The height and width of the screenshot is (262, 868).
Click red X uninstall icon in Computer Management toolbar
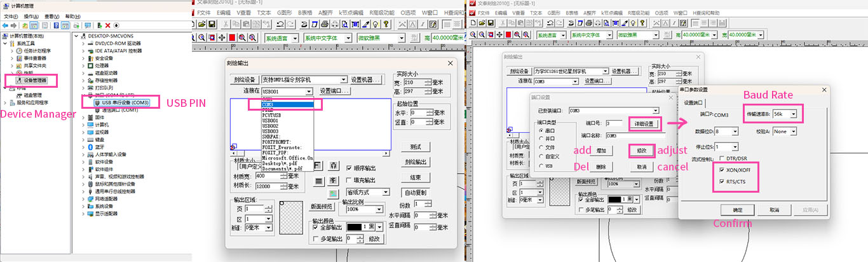pos(107,25)
